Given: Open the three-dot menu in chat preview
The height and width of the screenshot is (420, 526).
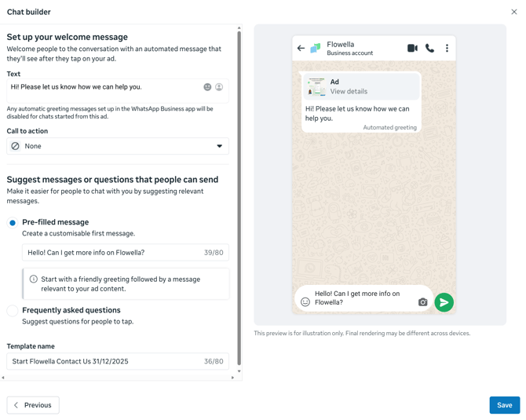Looking at the screenshot, I should (x=447, y=49).
